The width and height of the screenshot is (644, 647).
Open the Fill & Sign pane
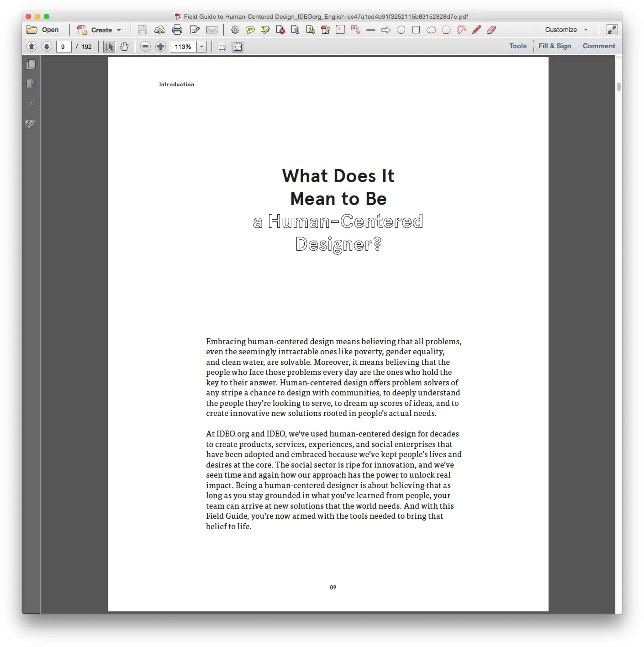tap(555, 46)
